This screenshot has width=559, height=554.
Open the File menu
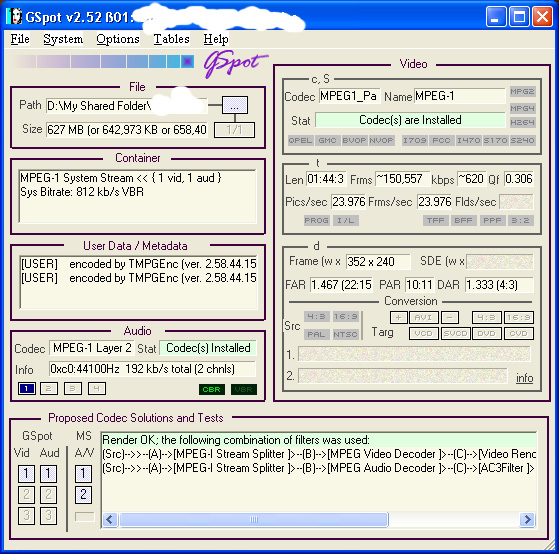point(20,39)
